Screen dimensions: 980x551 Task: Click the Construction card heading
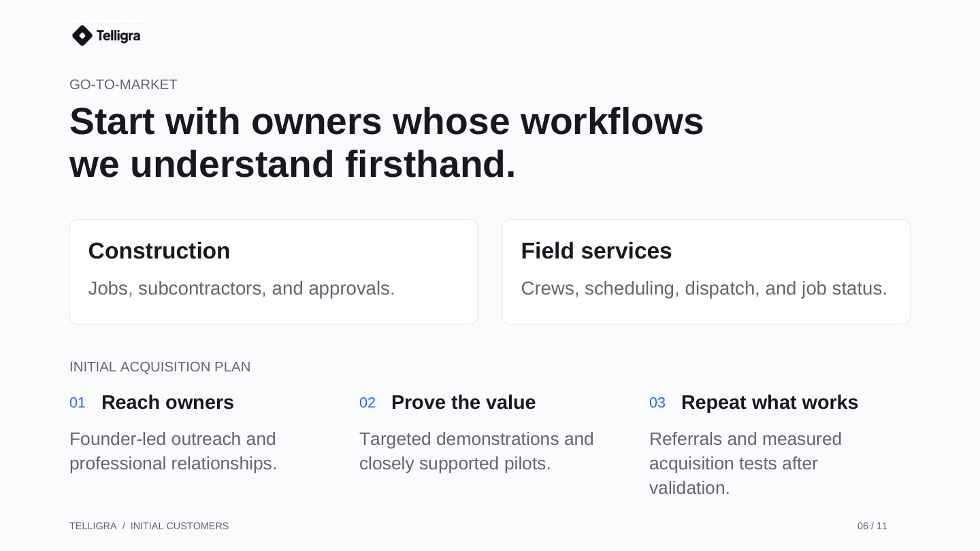tap(159, 251)
